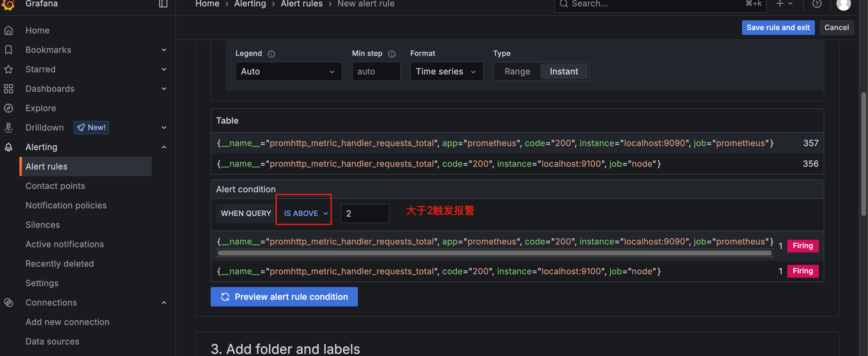Open Notification policies in sidebar
868x356 pixels.
pyautogui.click(x=66, y=205)
